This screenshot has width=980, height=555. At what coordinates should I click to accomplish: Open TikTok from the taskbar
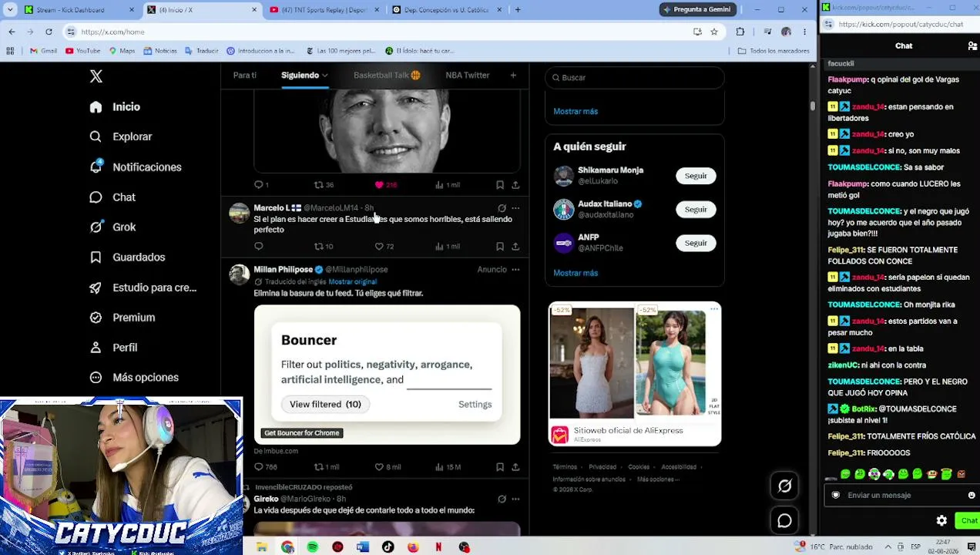click(388, 547)
